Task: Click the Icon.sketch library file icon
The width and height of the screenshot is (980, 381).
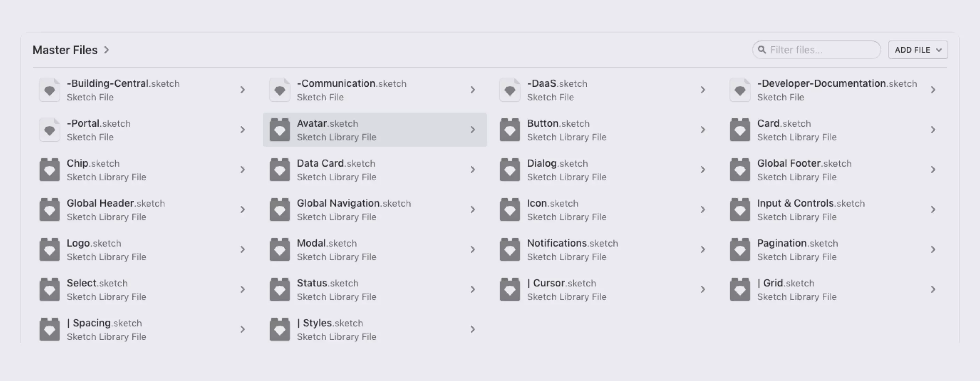Action: tap(510, 210)
